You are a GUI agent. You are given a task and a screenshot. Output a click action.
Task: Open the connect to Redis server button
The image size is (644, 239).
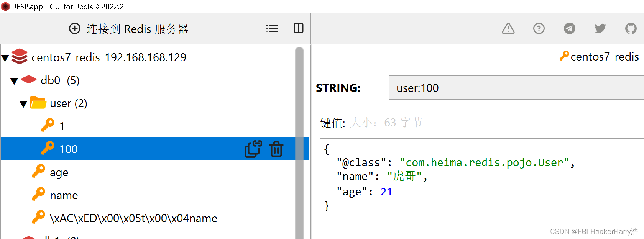pyautogui.click(x=129, y=29)
